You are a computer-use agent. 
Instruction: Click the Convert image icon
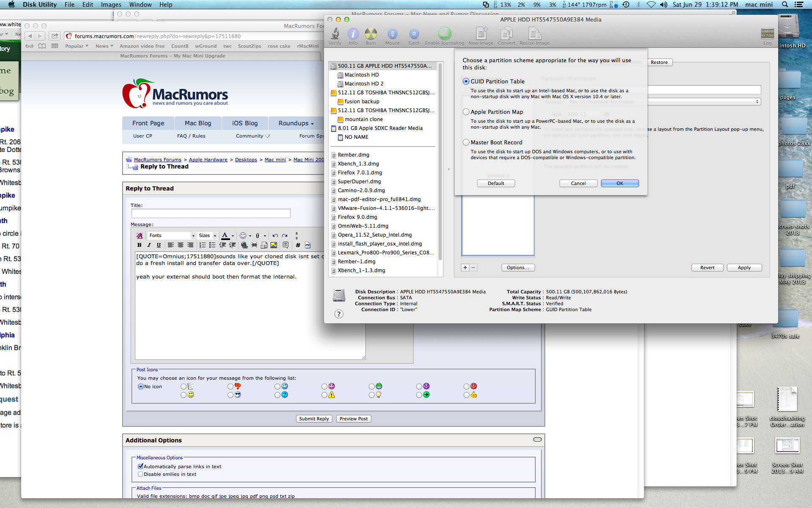pos(506,34)
